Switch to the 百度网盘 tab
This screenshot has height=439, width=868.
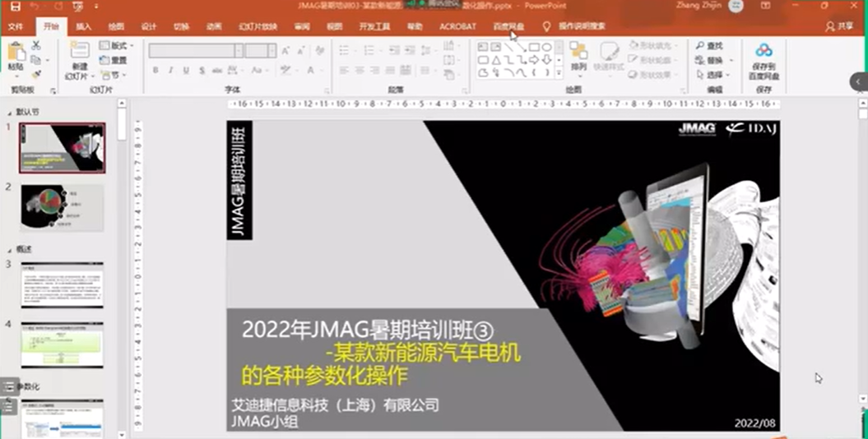point(508,26)
